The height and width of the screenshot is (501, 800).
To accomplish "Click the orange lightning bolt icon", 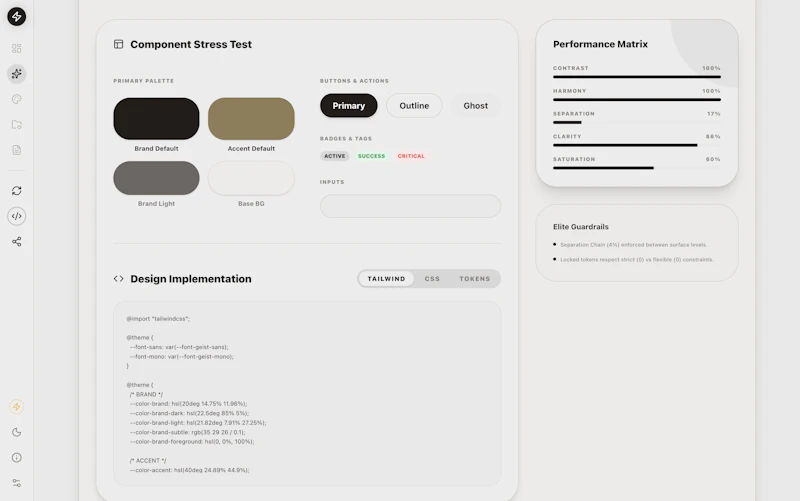I will tap(17, 407).
